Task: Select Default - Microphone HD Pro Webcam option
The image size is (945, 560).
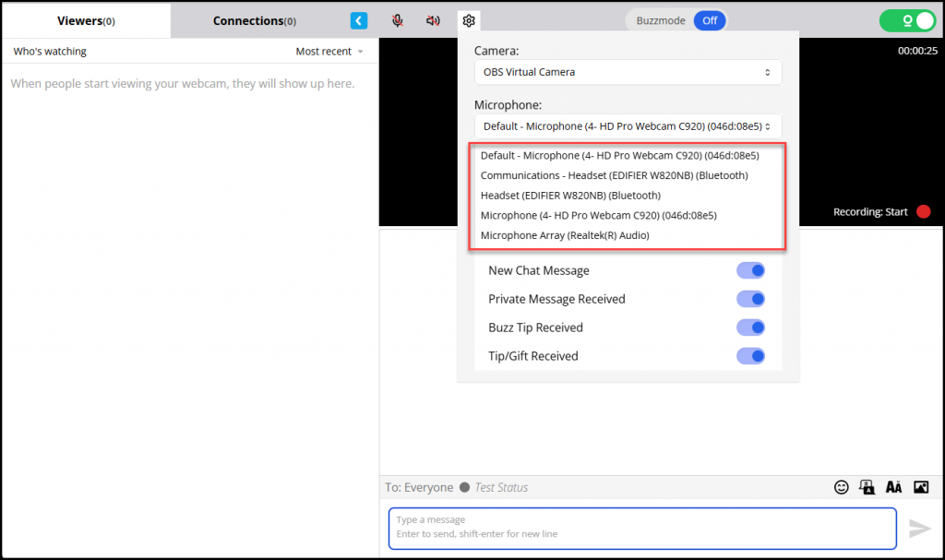Action: (619, 156)
